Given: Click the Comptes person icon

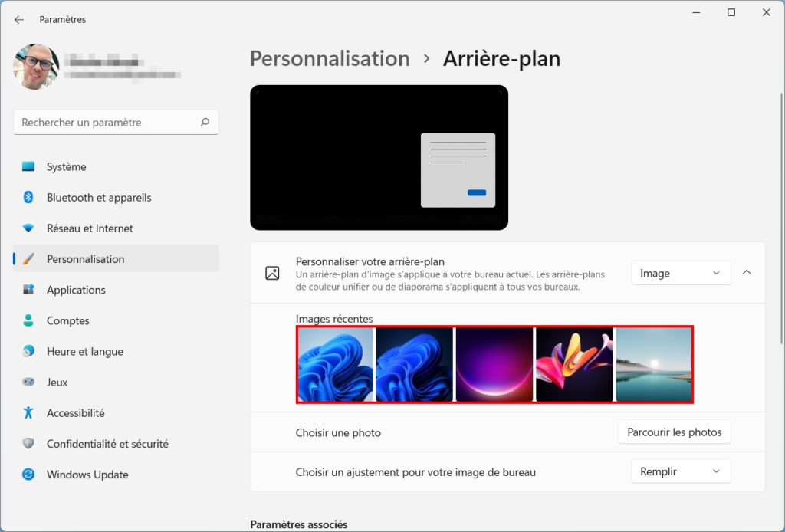Looking at the screenshot, I should pyautogui.click(x=28, y=320).
